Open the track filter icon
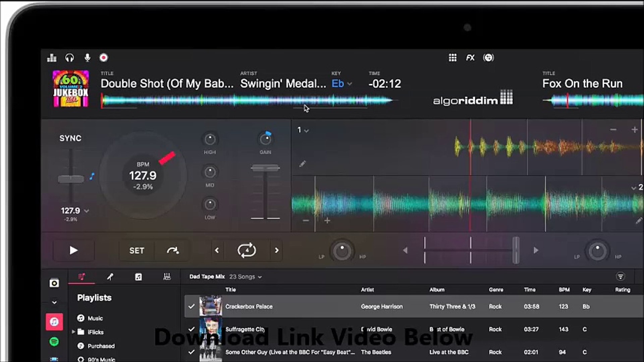The width and height of the screenshot is (644, 362). click(x=621, y=277)
